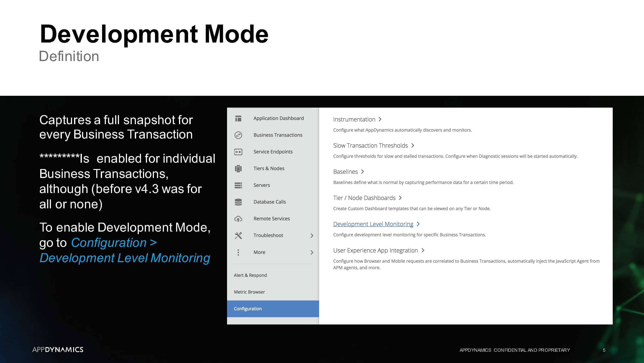Click the 'Definition' subtitle
This screenshot has width=644, height=363.
pos(69,56)
